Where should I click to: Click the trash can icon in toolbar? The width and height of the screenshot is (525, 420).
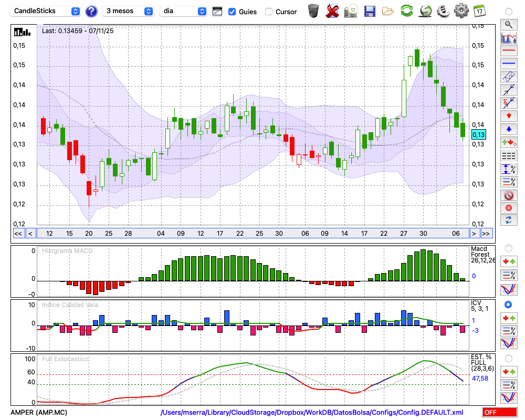point(313,10)
